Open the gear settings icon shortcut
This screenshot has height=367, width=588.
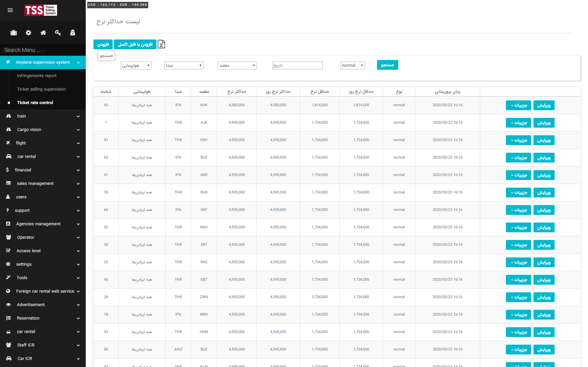28,33
